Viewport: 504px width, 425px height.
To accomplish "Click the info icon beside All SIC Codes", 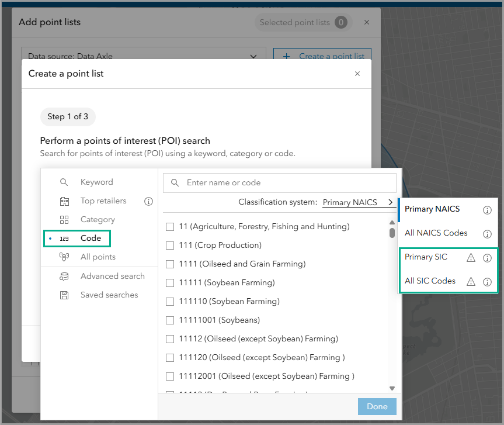I will 487,282.
